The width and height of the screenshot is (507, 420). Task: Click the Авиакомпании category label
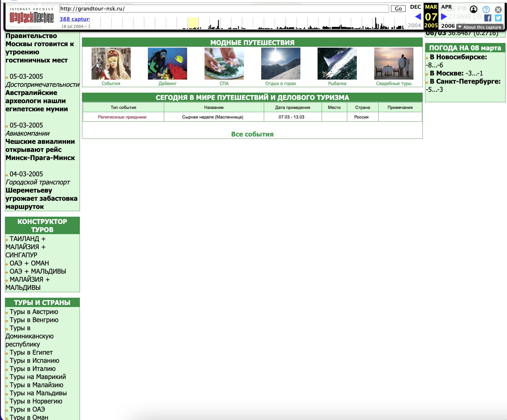[28, 133]
